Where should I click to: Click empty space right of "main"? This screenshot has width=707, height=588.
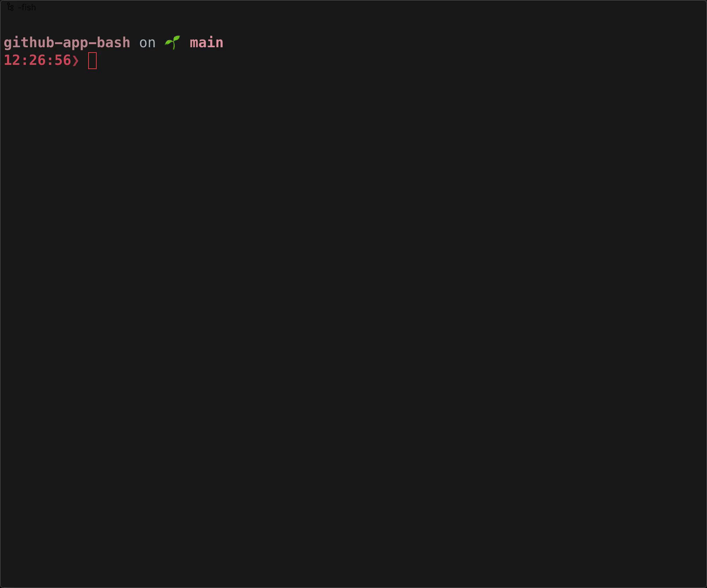[465, 43]
